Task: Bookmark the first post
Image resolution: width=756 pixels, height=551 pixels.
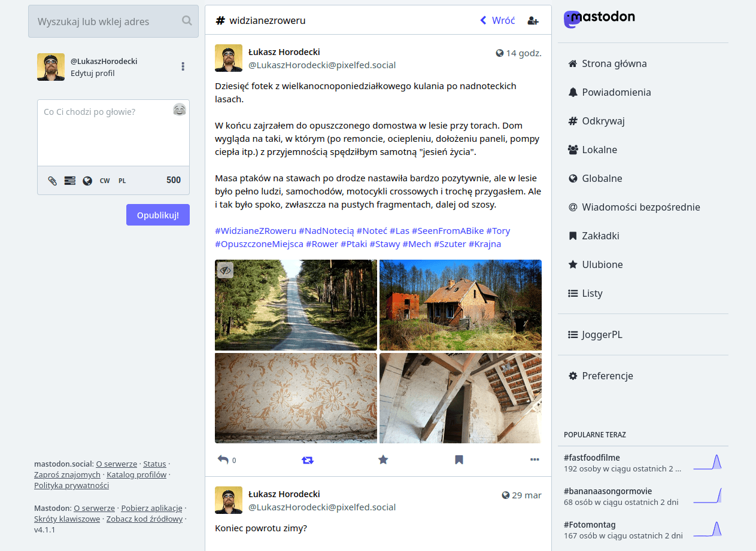Action: (459, 459)
